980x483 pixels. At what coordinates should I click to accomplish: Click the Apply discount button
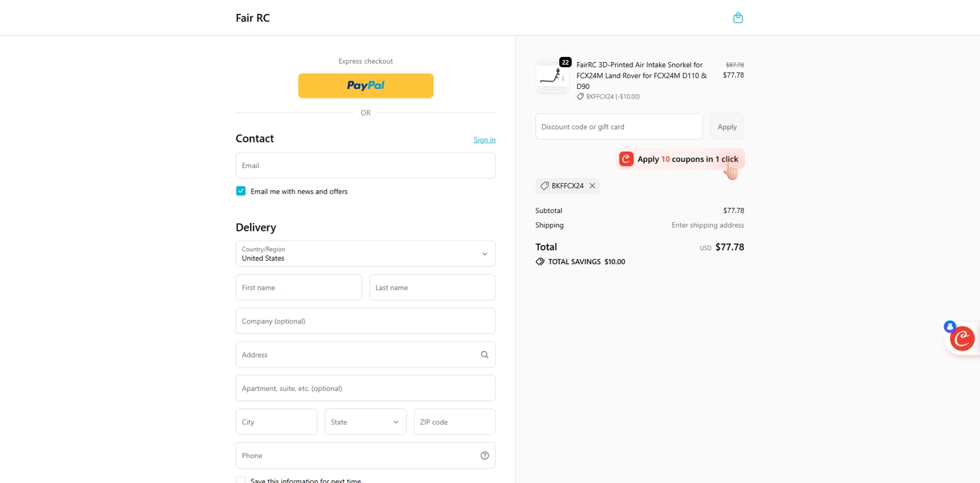727,127
